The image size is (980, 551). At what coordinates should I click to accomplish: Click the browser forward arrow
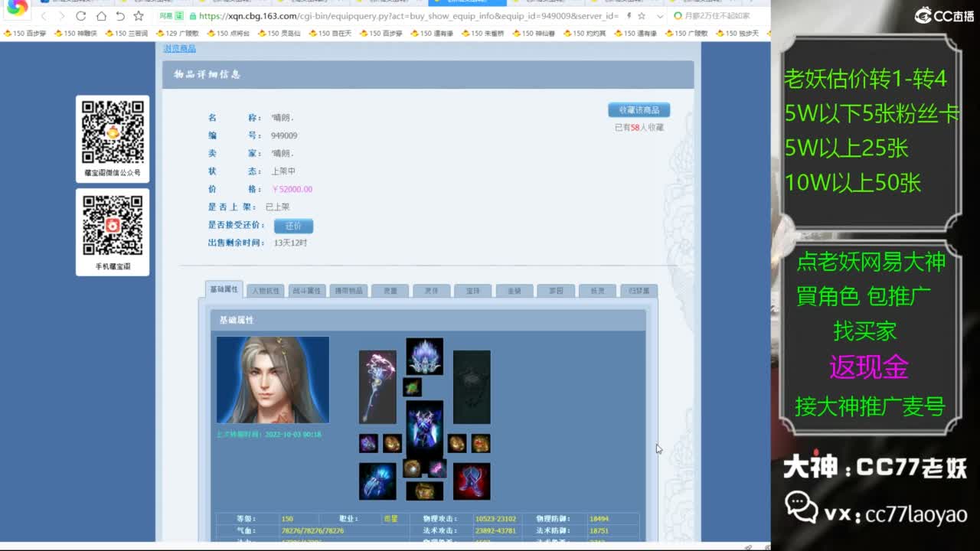click(x=62, y=15)
